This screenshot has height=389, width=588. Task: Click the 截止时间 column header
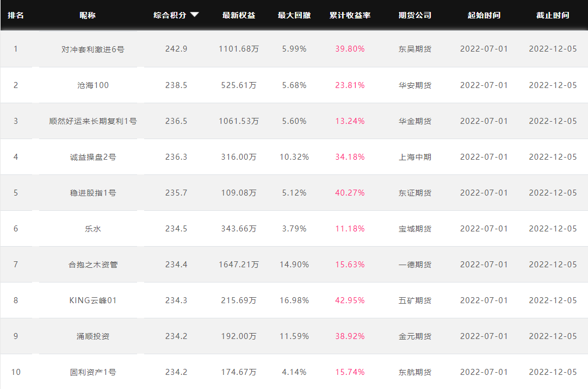coord(553,15)
